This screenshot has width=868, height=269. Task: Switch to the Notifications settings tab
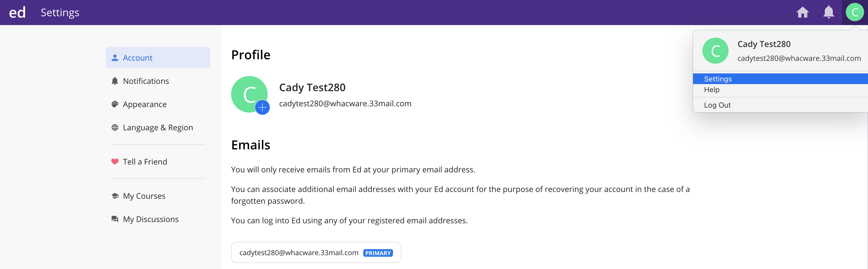click(145, 81)
